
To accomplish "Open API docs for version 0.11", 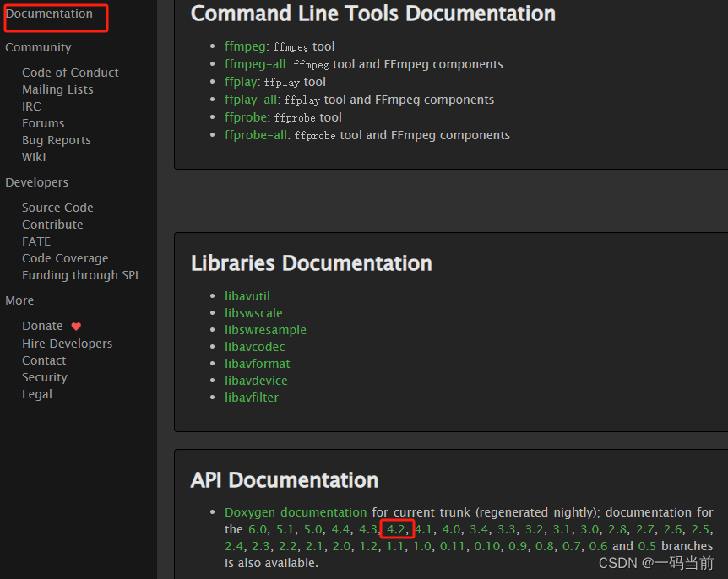I will tap(452, 547).
